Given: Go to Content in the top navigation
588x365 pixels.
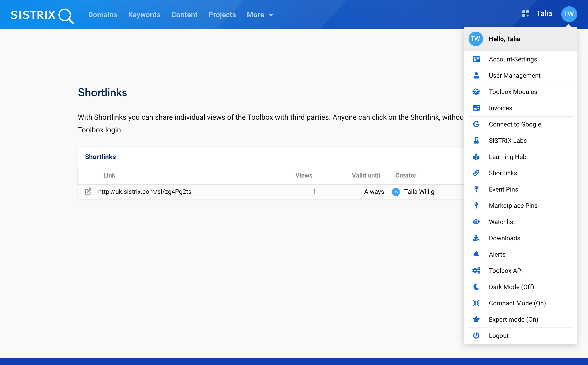Looking at the screenshot, I should coord(184,15).
